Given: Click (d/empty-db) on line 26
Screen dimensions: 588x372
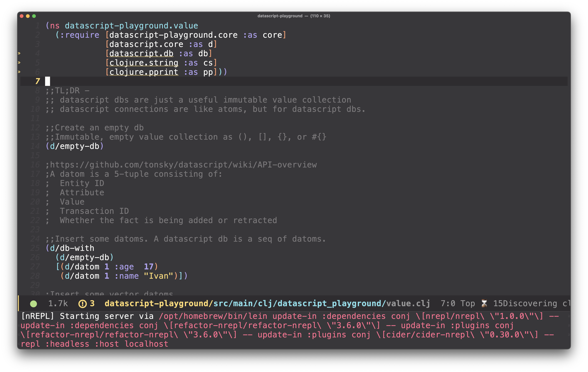Looking at the screenshot, I should pyautogui.click(x=84, y=257).
